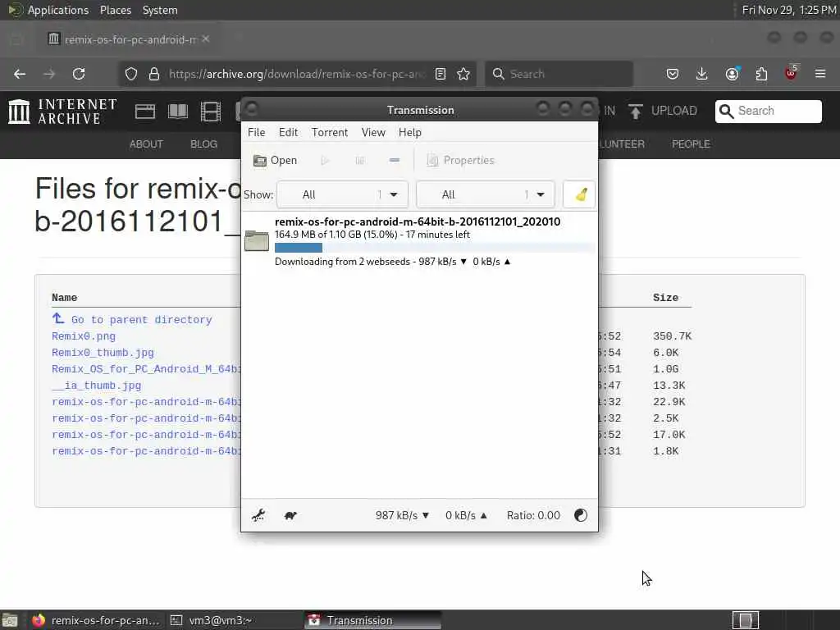The image size is (840, 630).
Task: Open torrent Properties in Transmission toolbar
Action: tap(461, 160)
